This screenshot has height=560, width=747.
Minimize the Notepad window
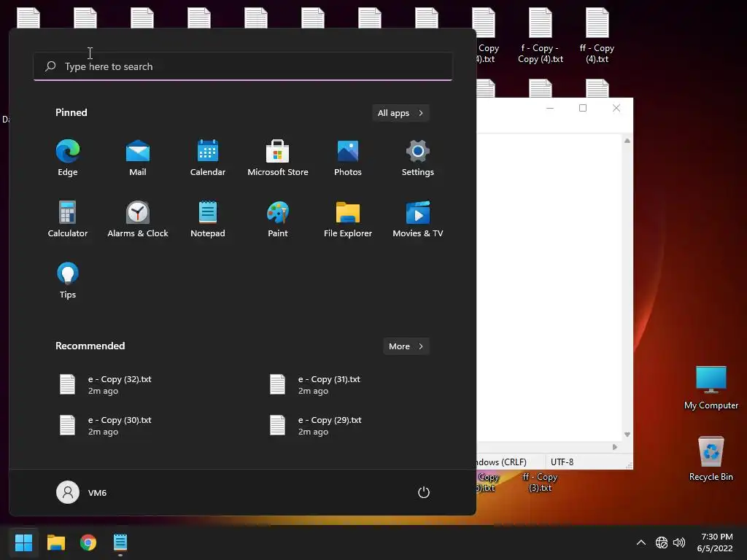(550, 108)
